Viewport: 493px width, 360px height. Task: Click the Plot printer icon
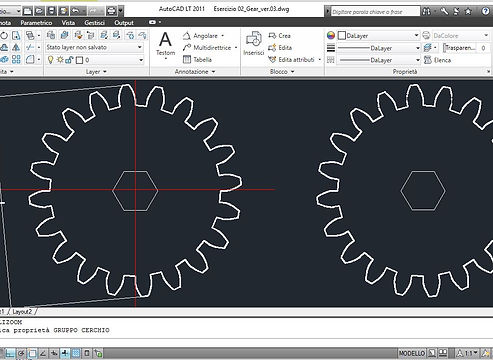click(x=111, y=11)
